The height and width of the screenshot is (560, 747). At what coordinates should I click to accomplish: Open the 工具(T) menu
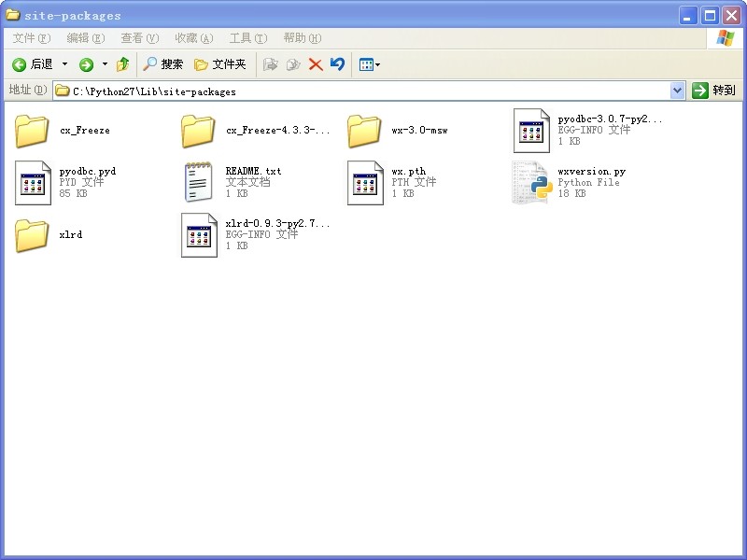tap(248, 38)
